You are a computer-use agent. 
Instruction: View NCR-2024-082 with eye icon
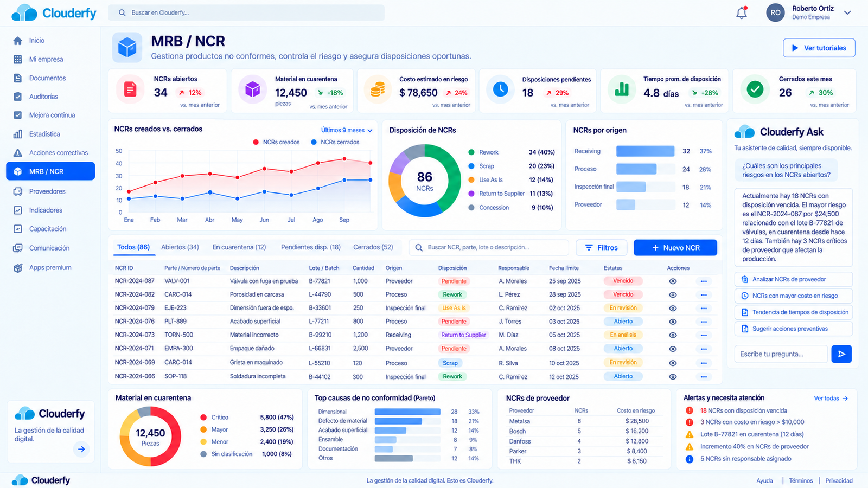[x=673, y=295]
